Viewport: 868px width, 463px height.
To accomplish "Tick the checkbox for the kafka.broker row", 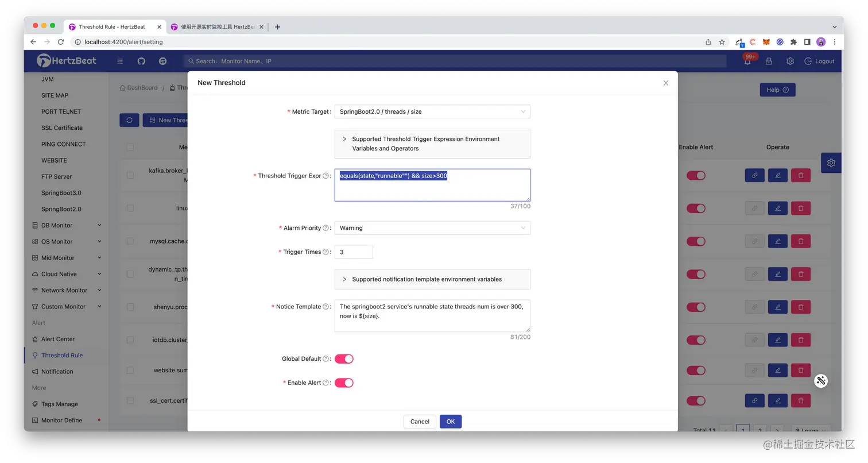I will (130, 175).
